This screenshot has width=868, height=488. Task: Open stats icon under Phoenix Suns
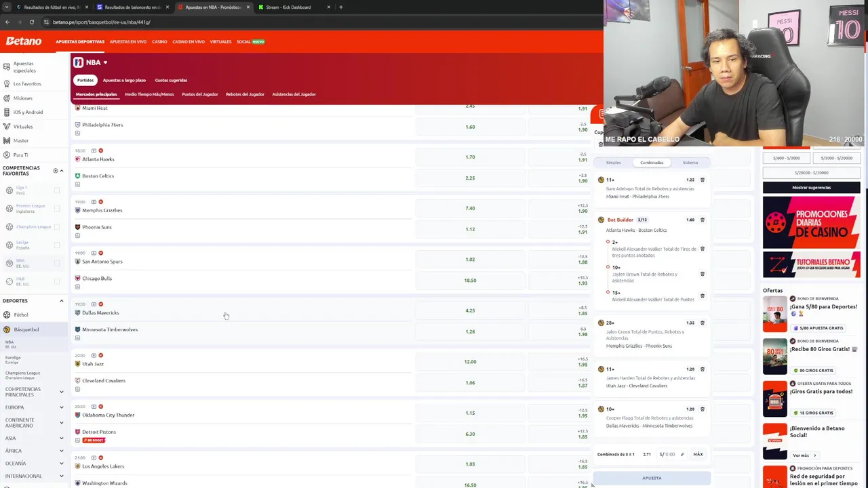pos(77,236)
